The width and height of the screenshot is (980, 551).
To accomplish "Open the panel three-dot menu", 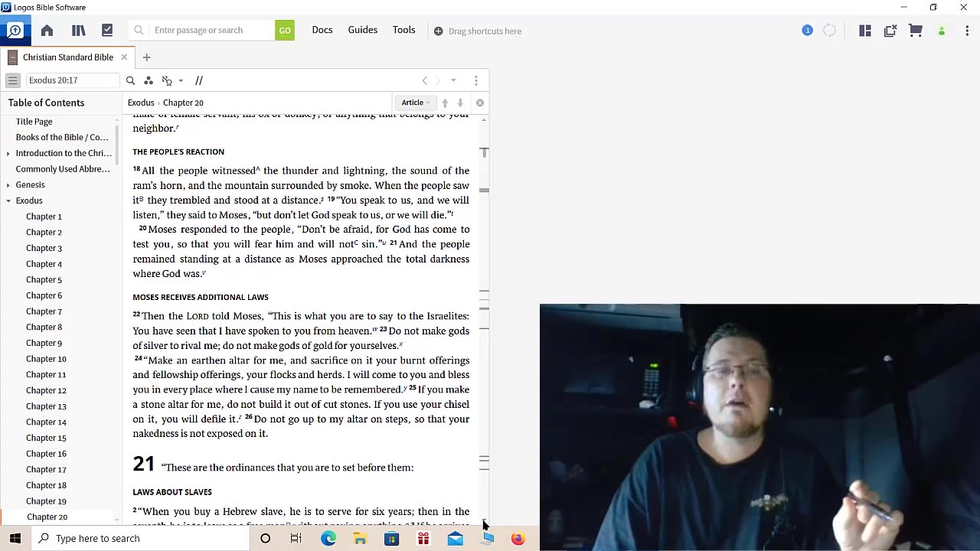I will [476, 80].
